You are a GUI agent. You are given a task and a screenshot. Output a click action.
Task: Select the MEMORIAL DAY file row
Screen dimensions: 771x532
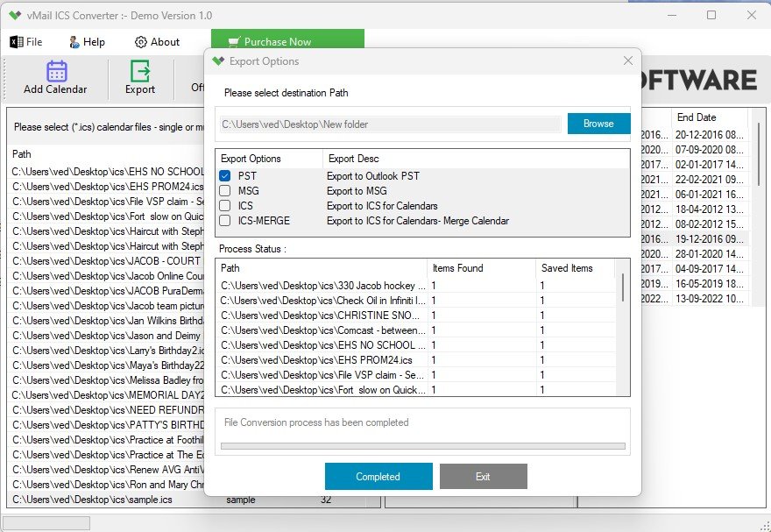[x=106, y=394]
